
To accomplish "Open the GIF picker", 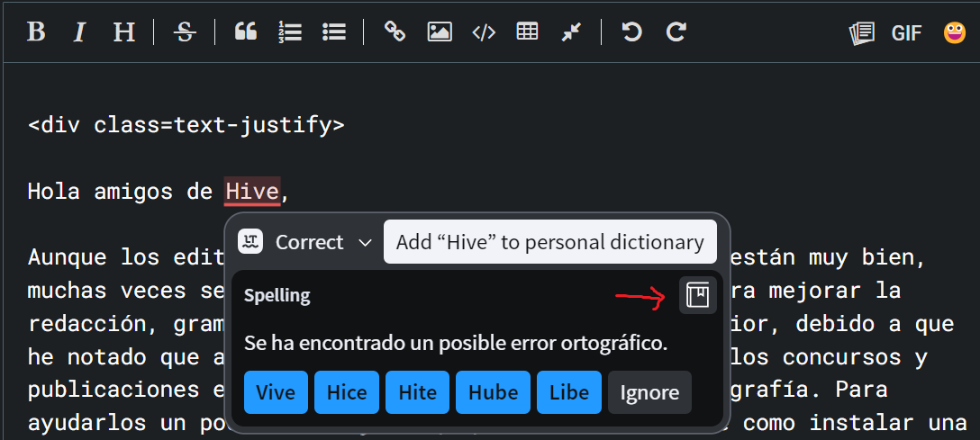I will tap(906, 32).
